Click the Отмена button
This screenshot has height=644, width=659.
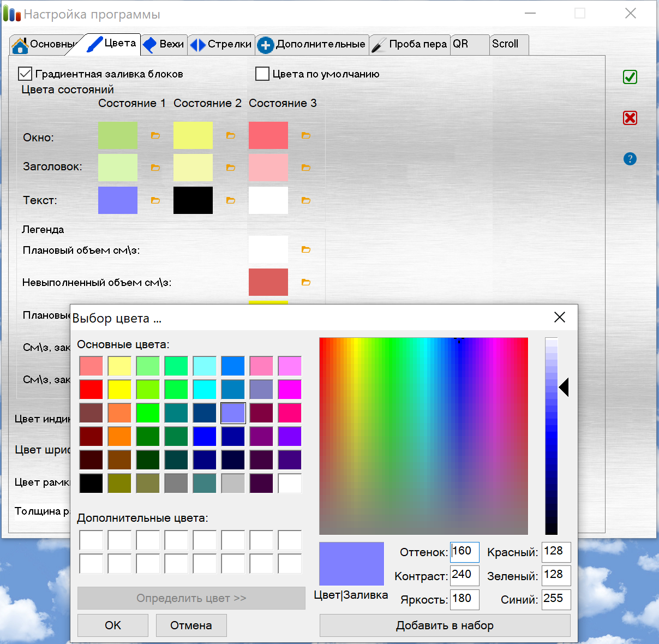191,625
